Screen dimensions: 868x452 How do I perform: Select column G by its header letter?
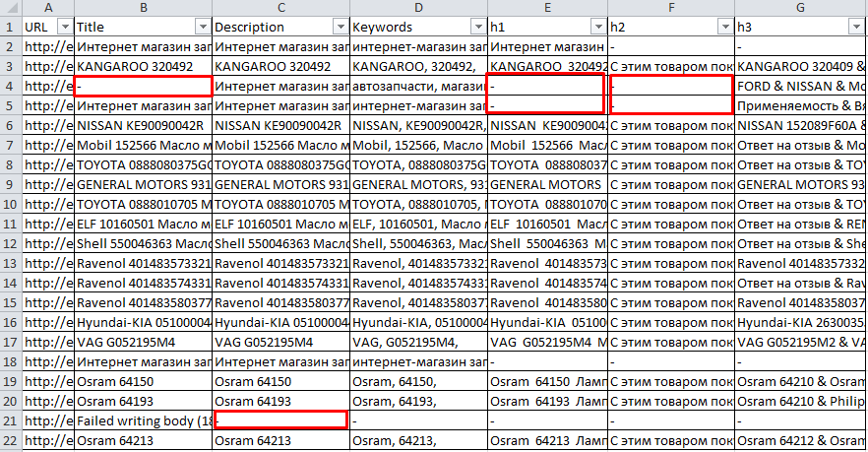coord(800,8)
